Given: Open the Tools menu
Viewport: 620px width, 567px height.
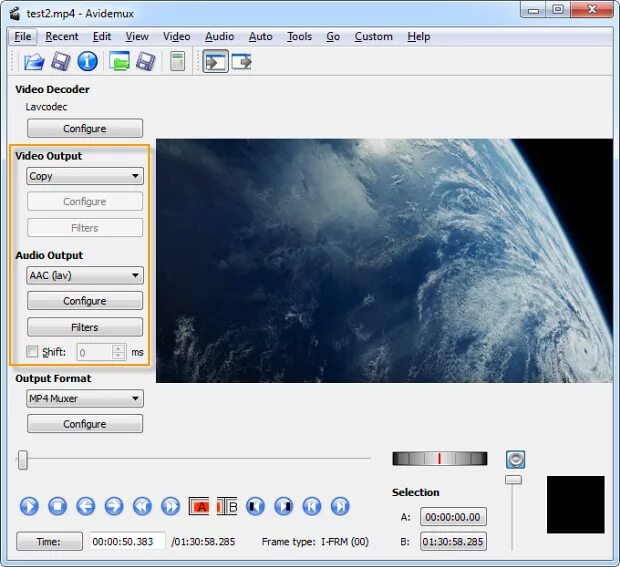Looking at the screenshot, I should coord(299,37).
